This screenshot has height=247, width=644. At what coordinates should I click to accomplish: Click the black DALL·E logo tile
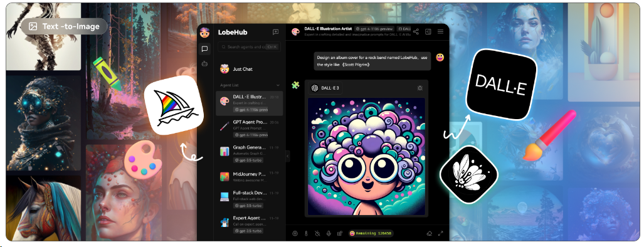click(502, 85)
